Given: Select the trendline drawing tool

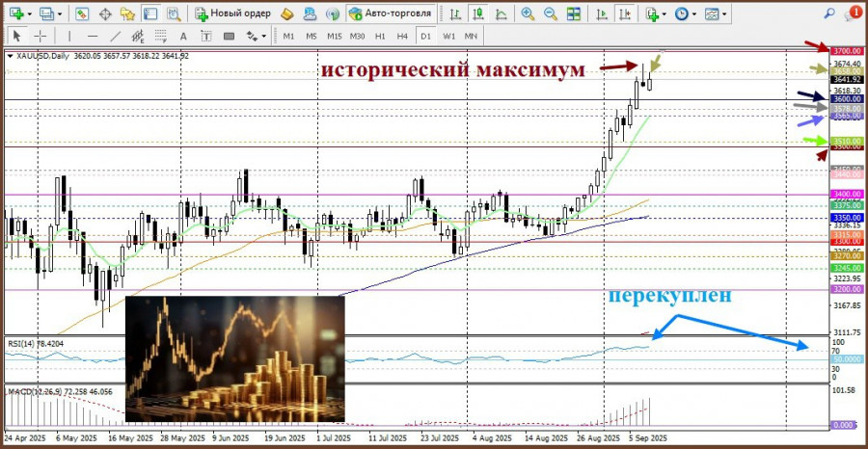Looking at the screenshot, I should tap(117, 36).
